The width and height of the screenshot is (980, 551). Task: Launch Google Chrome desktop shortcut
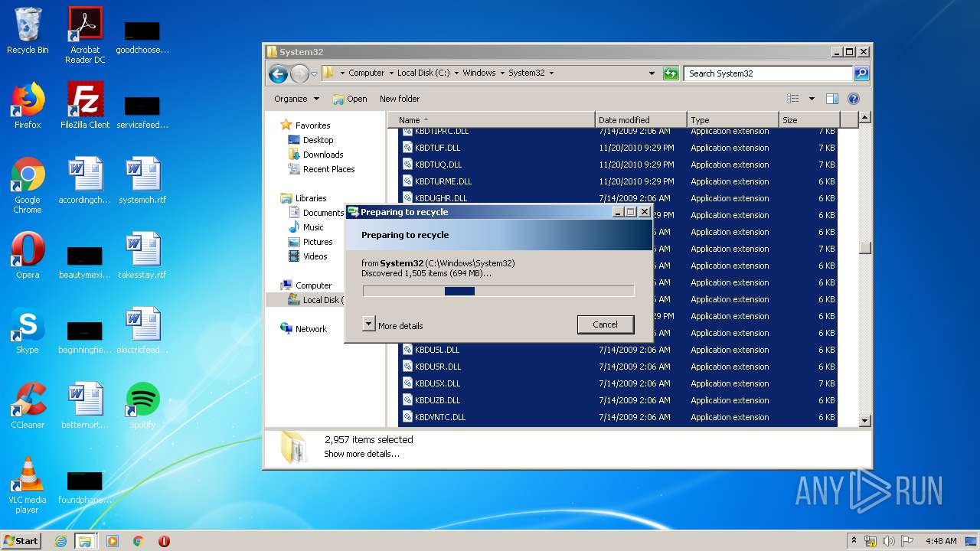28,186
